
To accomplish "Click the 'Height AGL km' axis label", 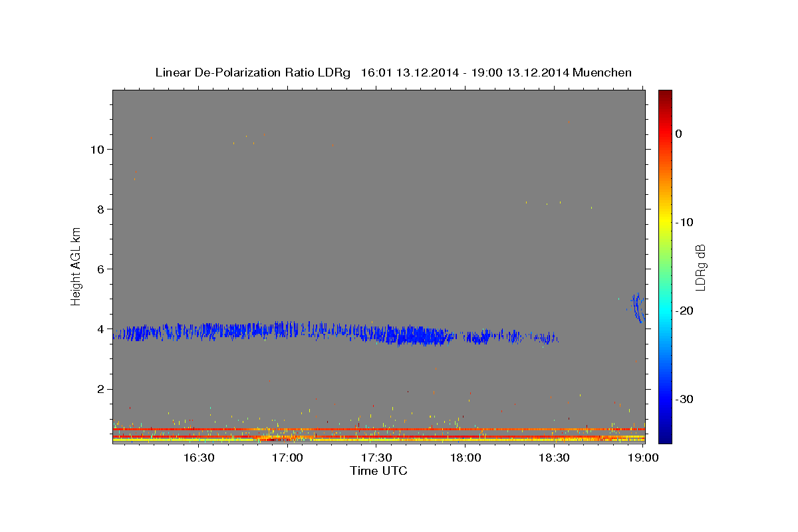I will [76, 265].
